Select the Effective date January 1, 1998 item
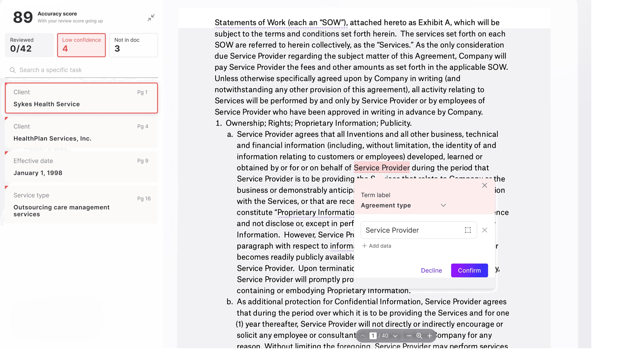The image size is (619, 364). (81, 167)
